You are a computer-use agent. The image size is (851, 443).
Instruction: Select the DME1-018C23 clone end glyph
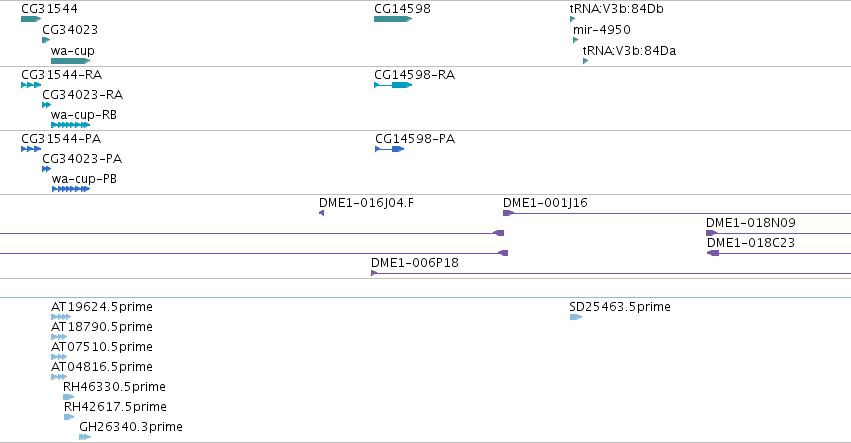click(x=713, y=253)
